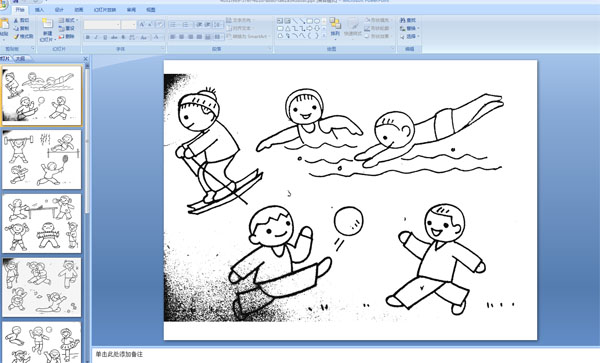Toggle Italic formatting in font group
The width and height of the screenshot is (600, 363).
96,37
